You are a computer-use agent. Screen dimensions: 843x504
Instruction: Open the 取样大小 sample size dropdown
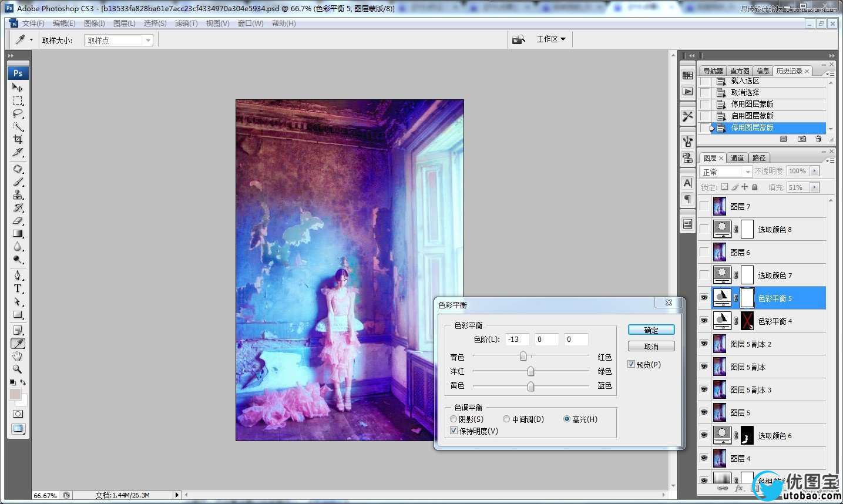point(119,41)
